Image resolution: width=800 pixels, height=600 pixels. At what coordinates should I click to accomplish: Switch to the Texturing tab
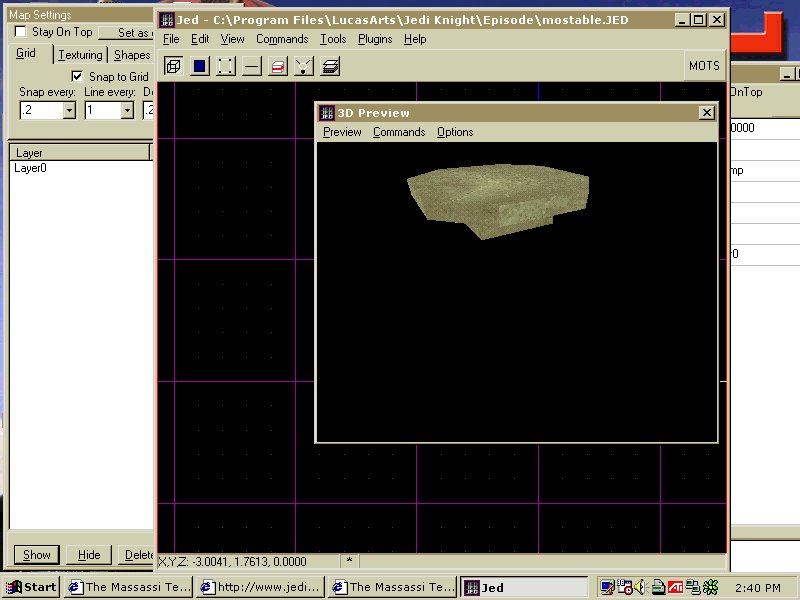click(x=80, y=55)
